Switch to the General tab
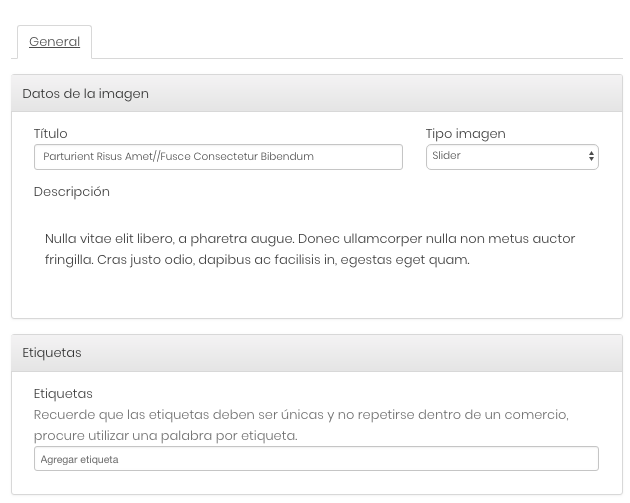The width and height of the screenshot is (630, 503). tap(54, 41)
